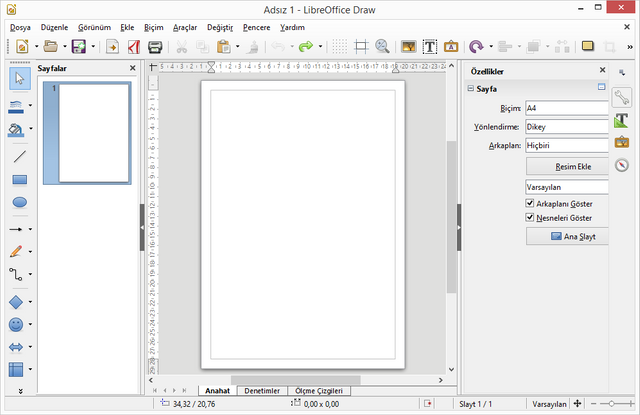Open the Dosya menu
This screenshot has height=415, width=640.
(x=20, y=27)
